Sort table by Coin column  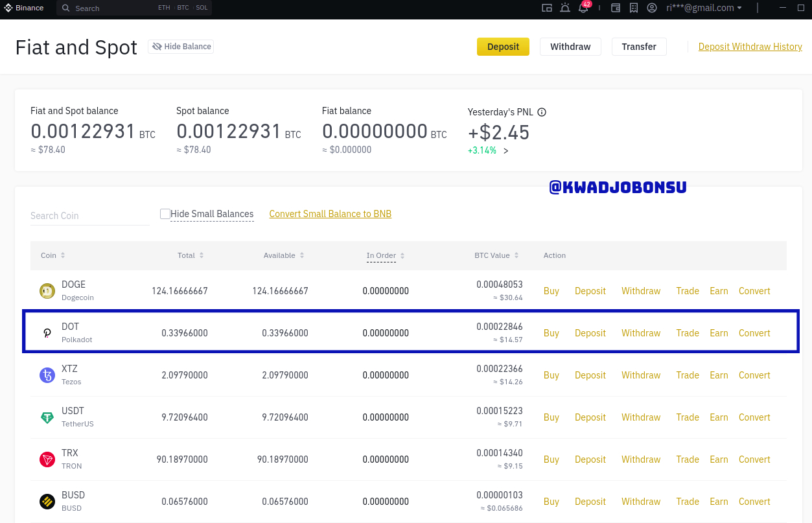coord(53,255)
